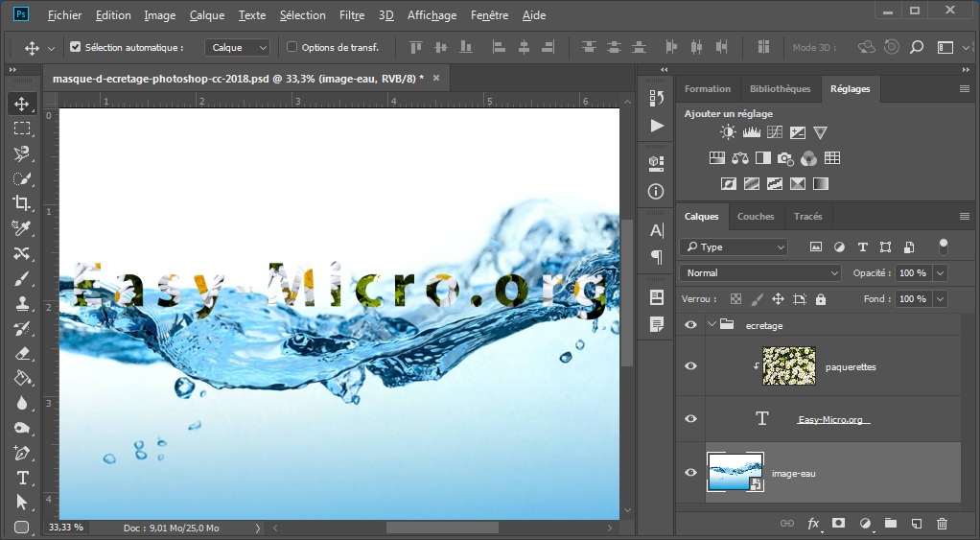Viewport: 980px width, 540px height.
Task: Hide the Easy-Micro.org text layer
Action: pos(690,419)
